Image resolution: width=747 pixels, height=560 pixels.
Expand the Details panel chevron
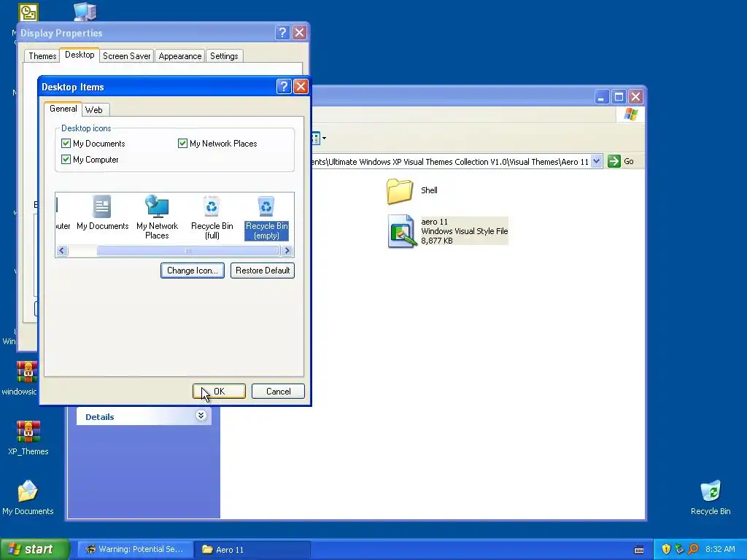201,416
